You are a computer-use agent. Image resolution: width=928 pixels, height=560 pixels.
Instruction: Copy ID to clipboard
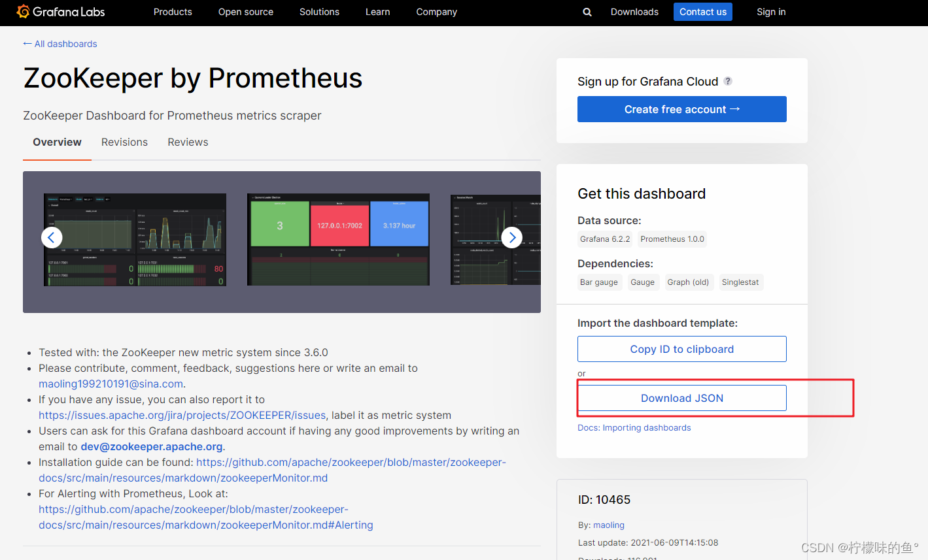click(x=682, y=349)
